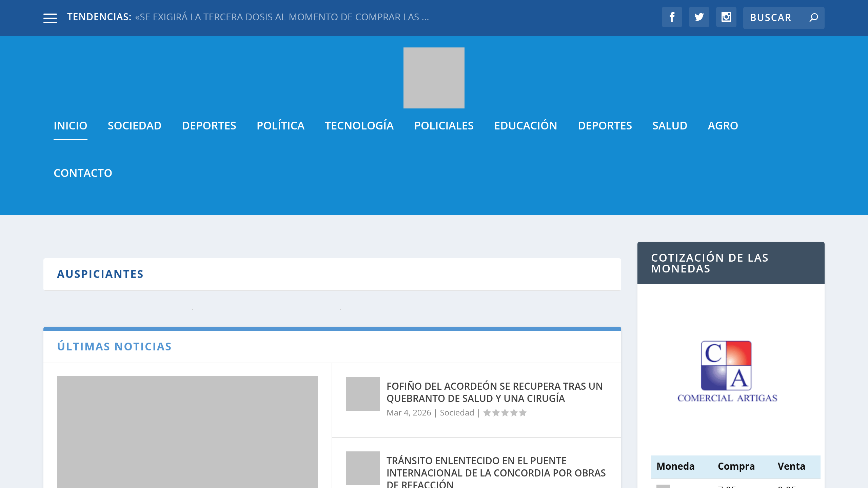The width and height of the screenshot is (868, 488).
Task: Open the Twitter social icon
Action: coord(699,17)
